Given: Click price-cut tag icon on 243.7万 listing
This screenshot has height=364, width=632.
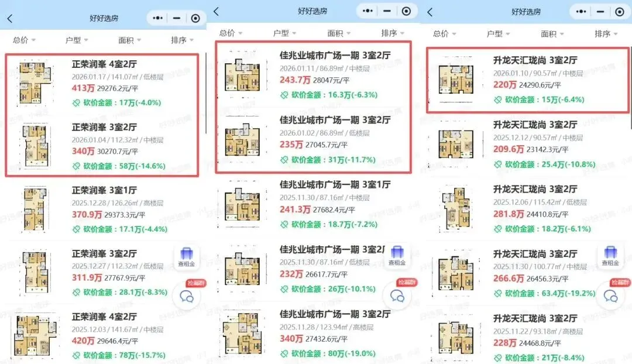Looking at the screenshot, I should [x=284, y=95].
